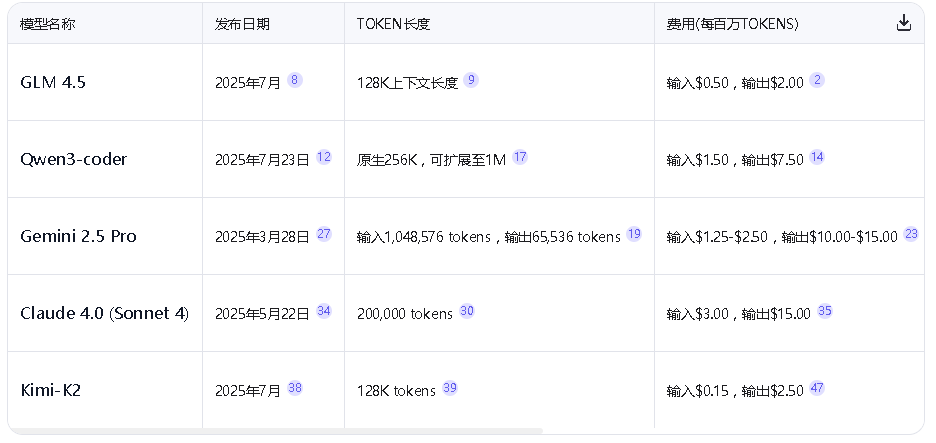Click citation badge 47 for Kimi-K2 pricing
Image resolution: width=936 pixels, height=443 pixels.
(817, 388)
